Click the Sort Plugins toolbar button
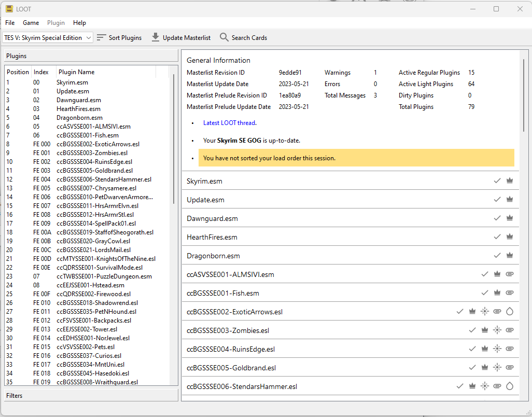This screenshot has height=417, width=532. 119,38
